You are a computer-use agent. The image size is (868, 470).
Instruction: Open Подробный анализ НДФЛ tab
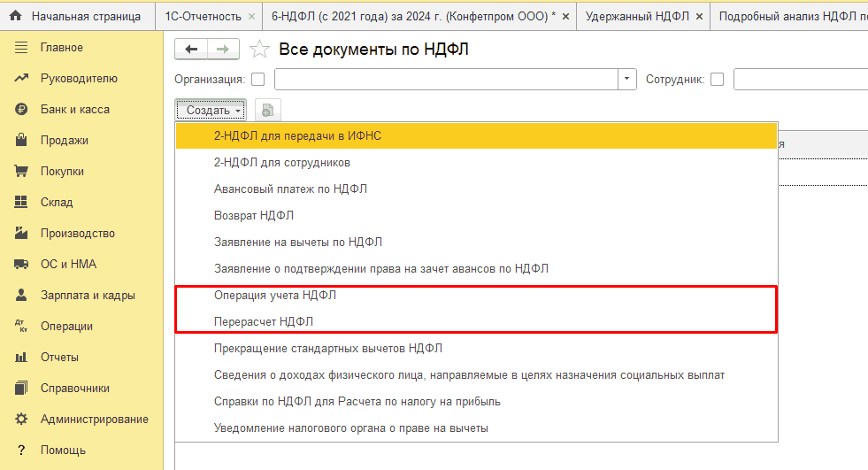point(790,17)
